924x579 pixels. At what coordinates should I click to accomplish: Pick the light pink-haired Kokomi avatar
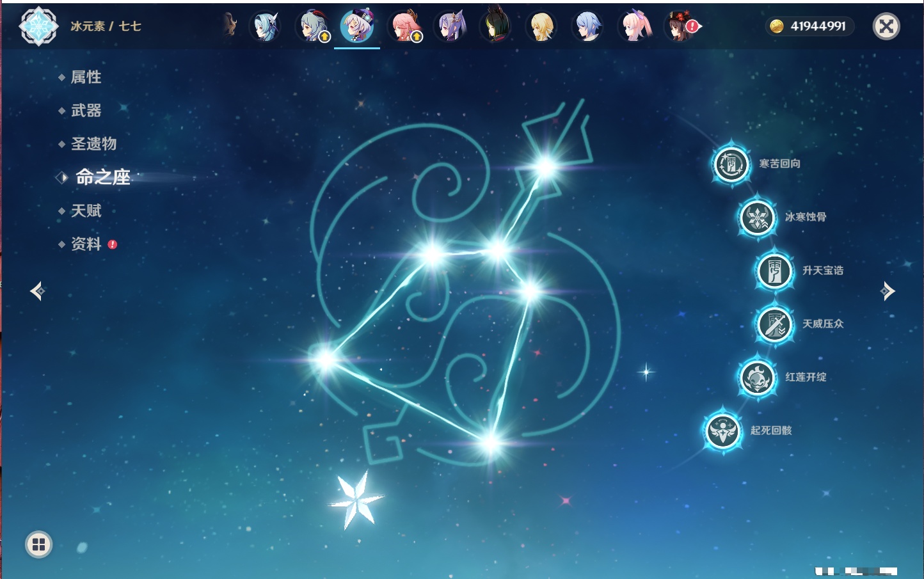[634, 26]
